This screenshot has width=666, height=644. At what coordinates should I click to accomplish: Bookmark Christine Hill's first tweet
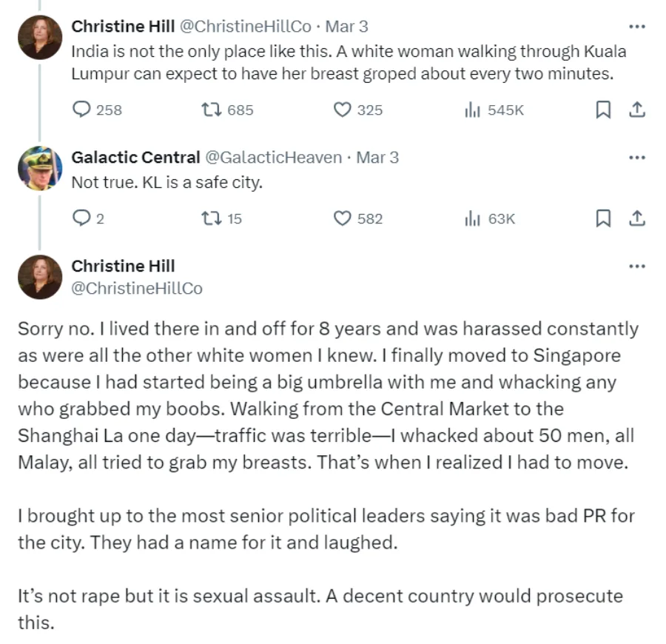coord(603,110)
